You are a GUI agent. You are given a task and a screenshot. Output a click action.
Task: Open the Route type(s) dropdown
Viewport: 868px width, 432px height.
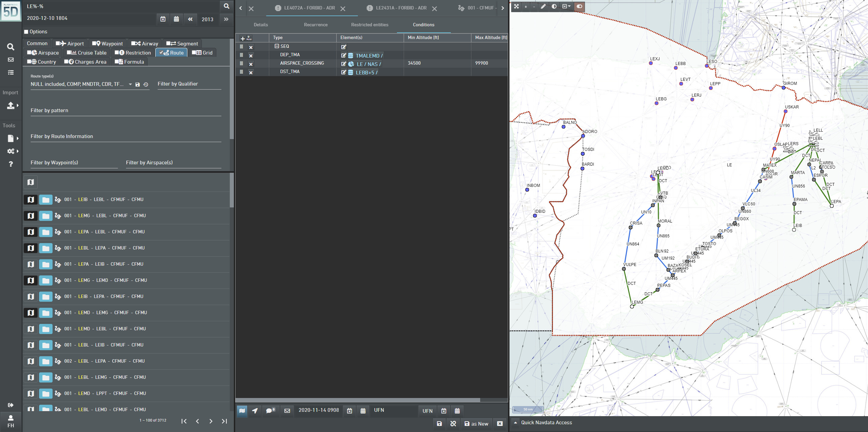pos(130,84)
